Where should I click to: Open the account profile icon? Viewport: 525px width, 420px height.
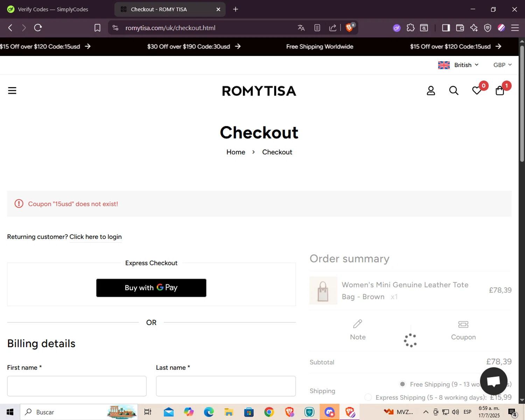click(431, 91)
